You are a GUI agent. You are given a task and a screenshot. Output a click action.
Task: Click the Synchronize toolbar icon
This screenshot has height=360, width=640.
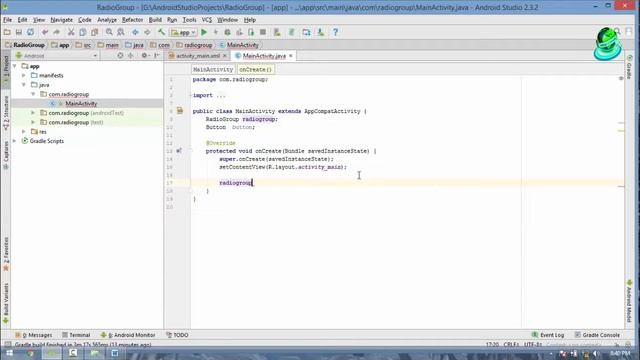pyautogui.click(x=31, y=32)
